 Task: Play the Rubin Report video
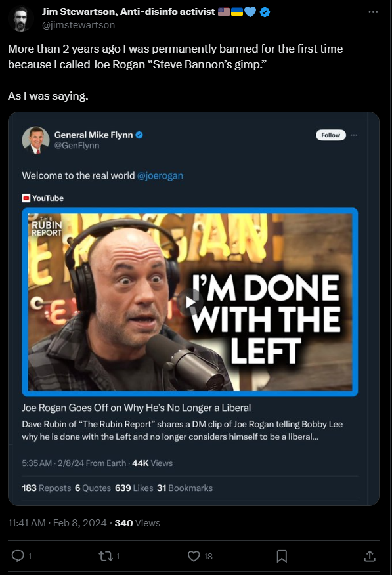(190, 302)
